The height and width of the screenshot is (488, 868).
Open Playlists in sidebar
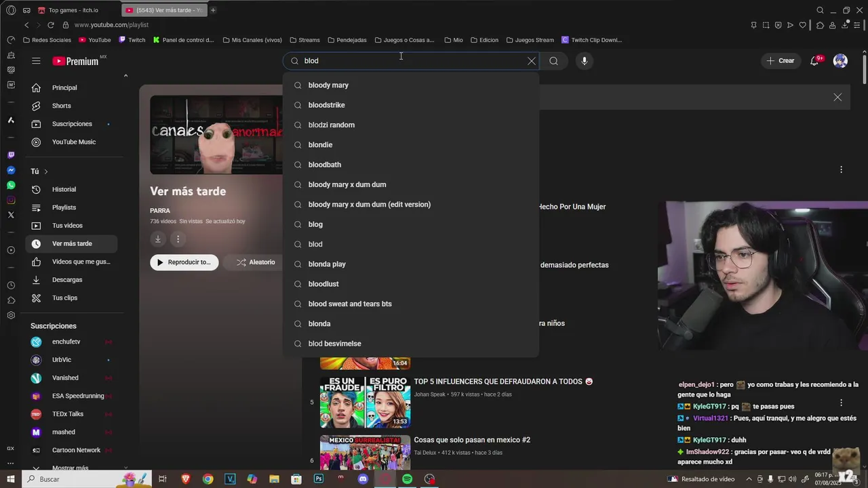point(71,207)
